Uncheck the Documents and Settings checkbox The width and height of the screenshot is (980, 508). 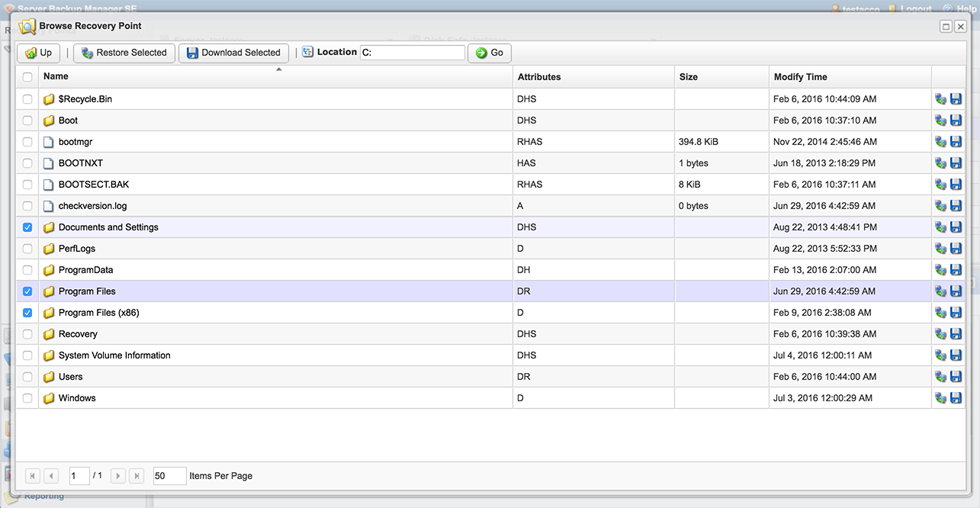pyautogui.click(x=27, y=227)
